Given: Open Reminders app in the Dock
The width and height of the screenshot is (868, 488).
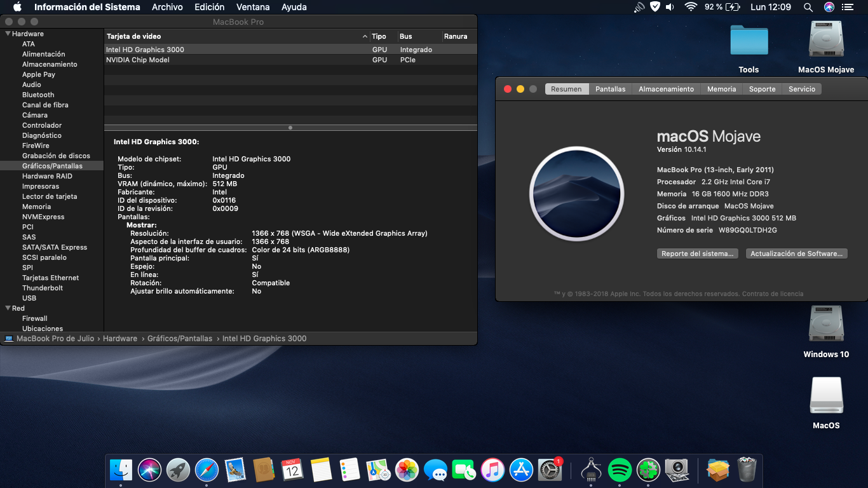Looking at the screenshot, I should [x=350, y=470].
